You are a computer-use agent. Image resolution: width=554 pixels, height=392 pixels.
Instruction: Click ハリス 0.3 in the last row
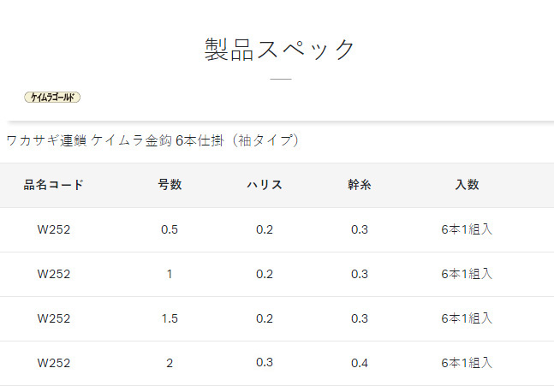tap(265, 362)
